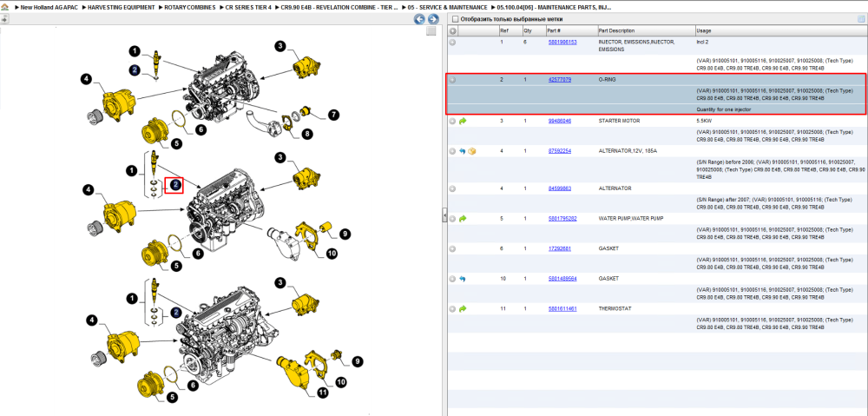The image size is (868, 416).
Task: Open part number 84599863 link
Action: point(559,188)
